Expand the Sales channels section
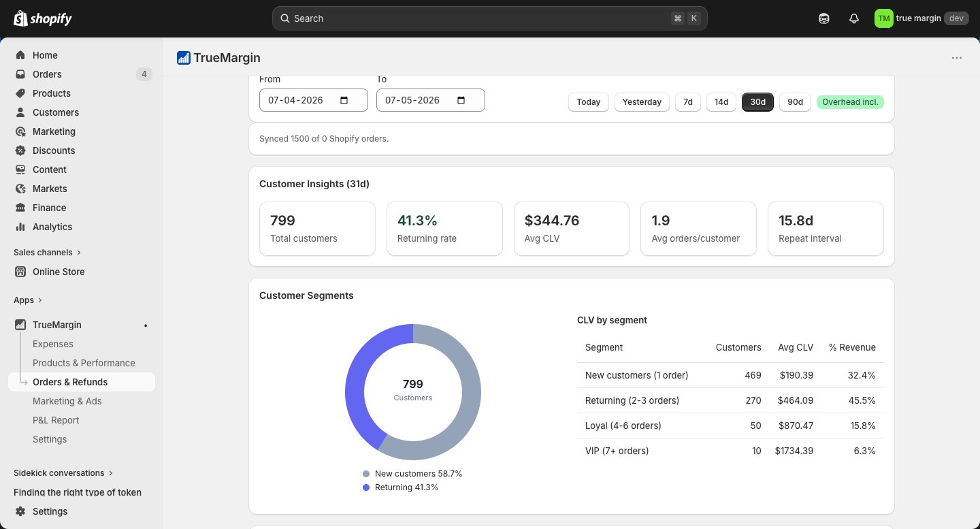This screenshot has width=980, height=529. [x=48, y=253]
